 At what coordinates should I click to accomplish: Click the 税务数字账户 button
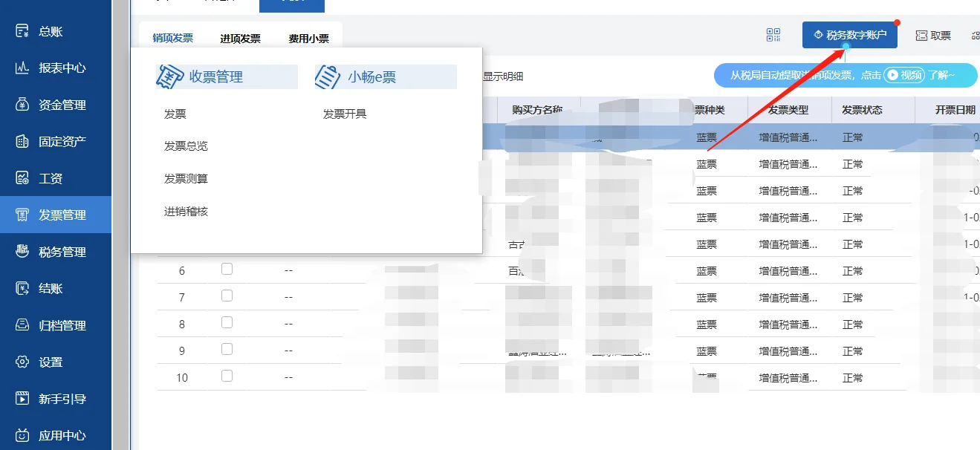click(x=849, y=35)
